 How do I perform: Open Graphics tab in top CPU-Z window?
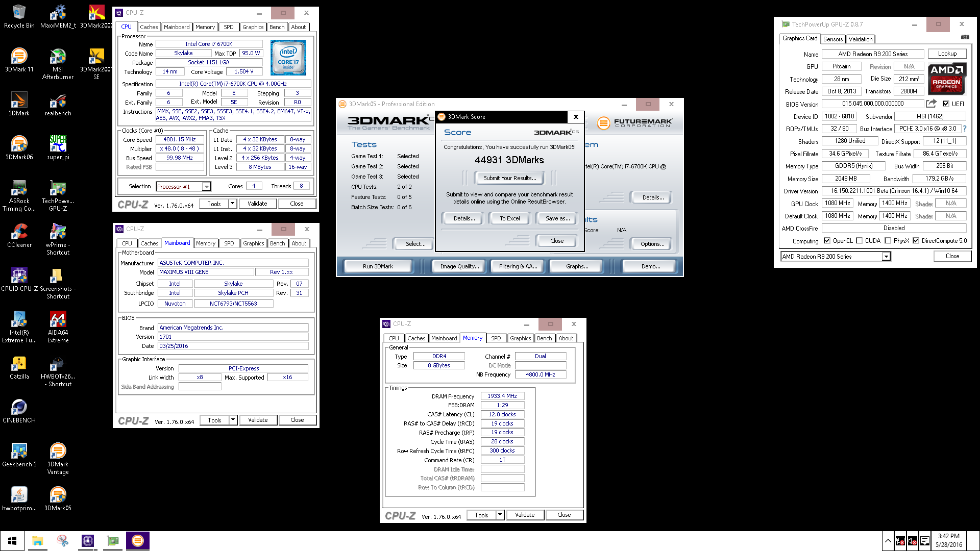click(253, 27)
